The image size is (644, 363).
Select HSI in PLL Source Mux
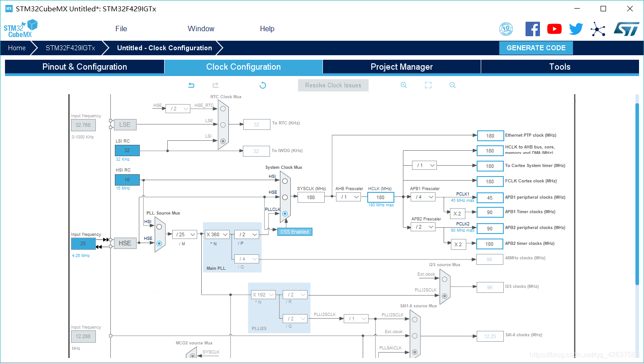pyautogui.click(x=159, y=226)
